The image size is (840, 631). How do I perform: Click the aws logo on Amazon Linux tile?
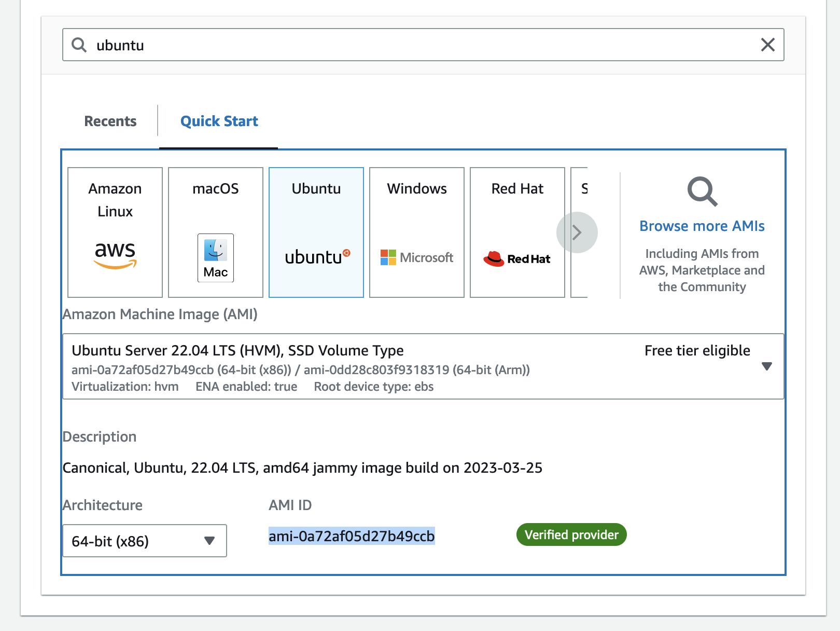point(115,255)
